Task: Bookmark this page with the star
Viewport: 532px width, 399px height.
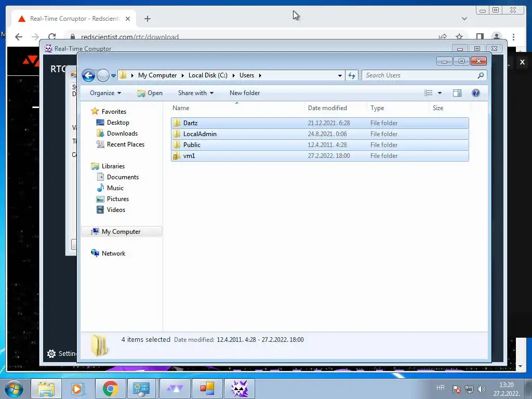Action: pos(459,37)
